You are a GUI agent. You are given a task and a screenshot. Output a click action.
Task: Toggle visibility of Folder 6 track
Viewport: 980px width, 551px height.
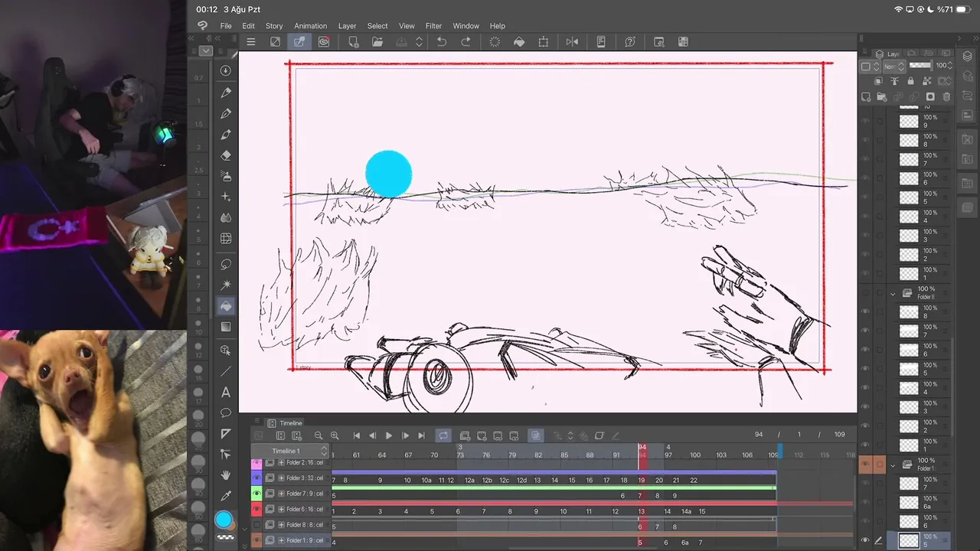point(256,509)
